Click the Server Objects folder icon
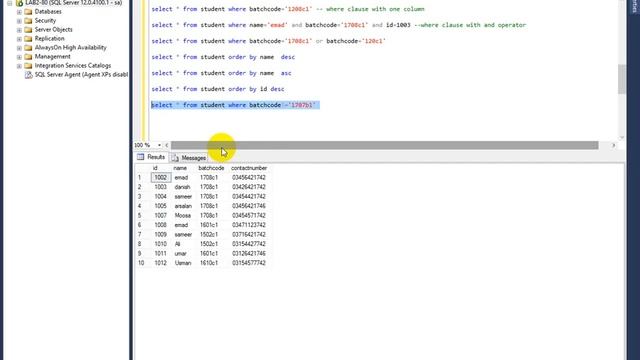This screenshot has height=360, width=640. (28, 30)
